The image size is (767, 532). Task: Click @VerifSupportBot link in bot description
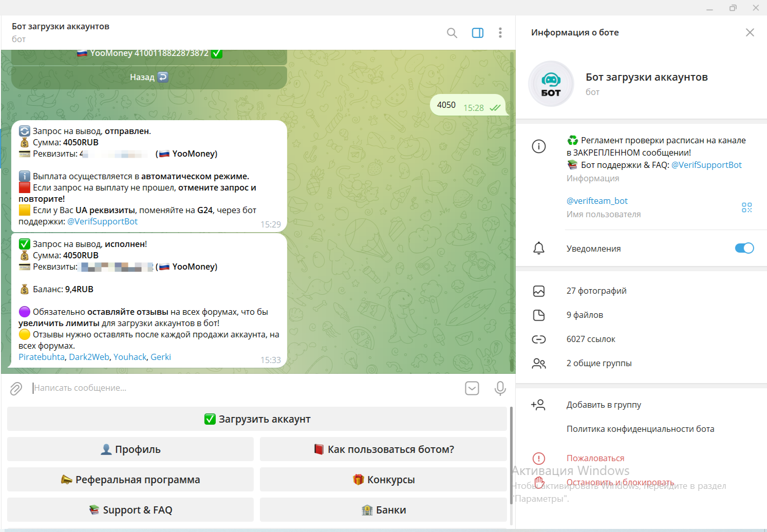coord(706,165)
